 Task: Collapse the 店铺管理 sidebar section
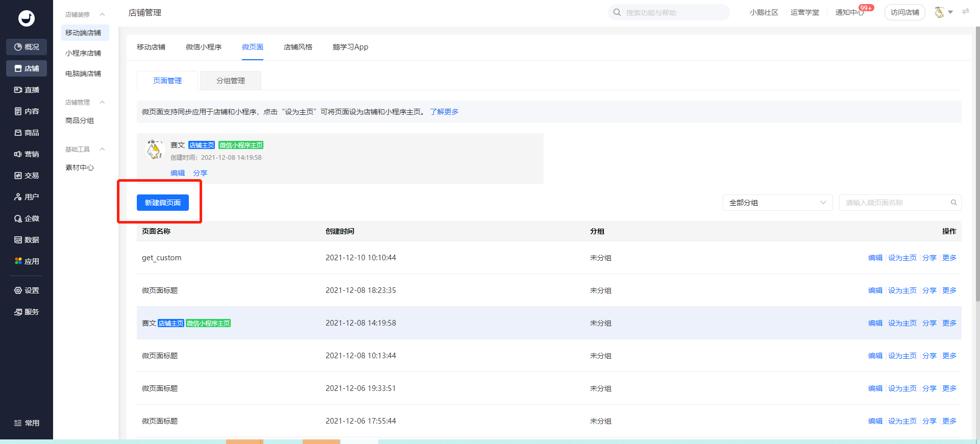pyautogui.click(x=102, y=102)
